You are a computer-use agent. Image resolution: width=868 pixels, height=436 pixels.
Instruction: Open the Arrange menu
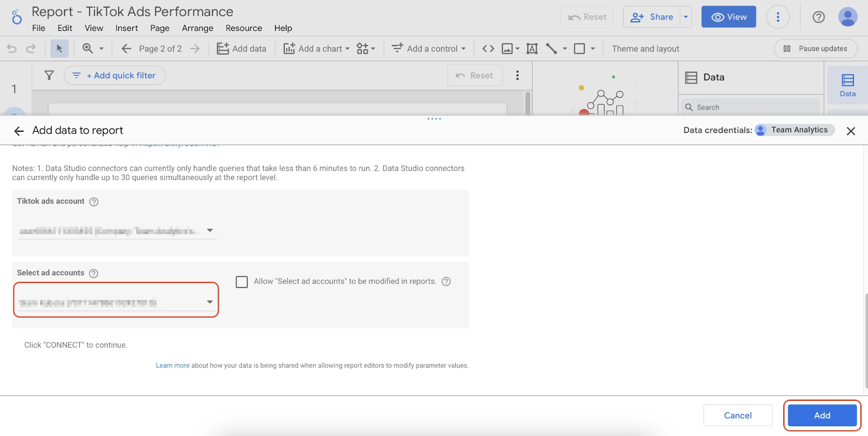pos(197,28)
